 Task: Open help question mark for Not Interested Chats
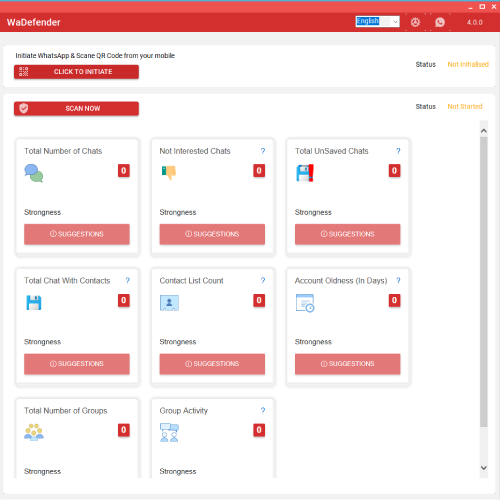click(x=263, y=151)
